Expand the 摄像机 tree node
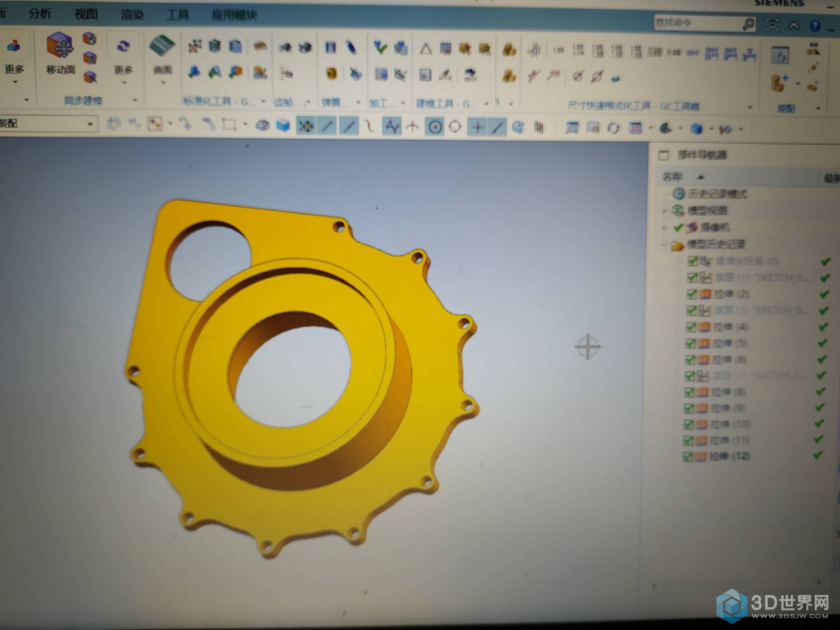Image resolution: width=840 pixels, height=630 pixels. (664, 228)
